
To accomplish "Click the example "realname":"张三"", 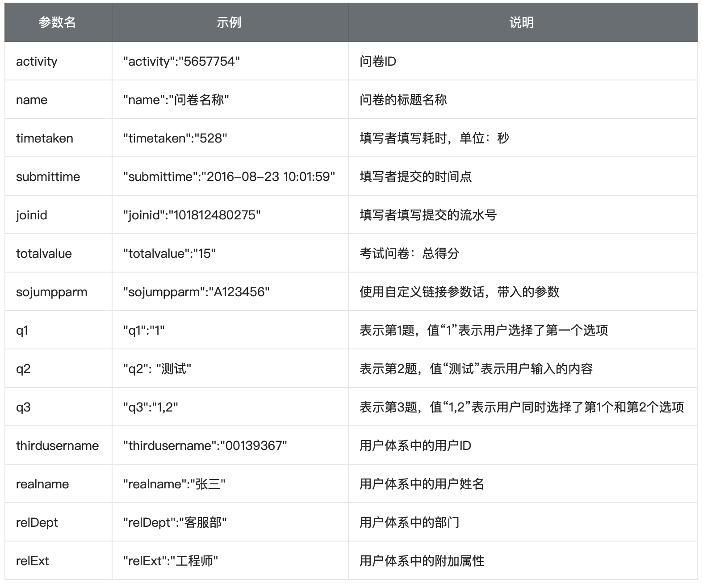I will [x=174, y=484].
